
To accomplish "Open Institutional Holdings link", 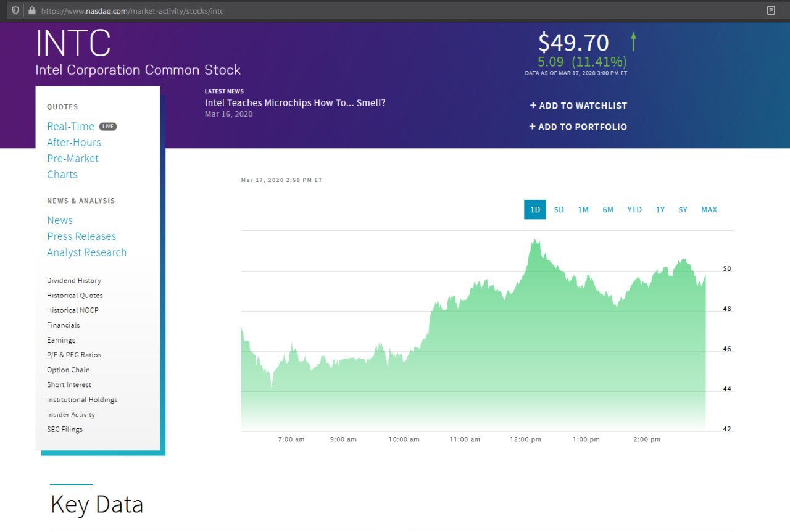I will click(x=82, y=399).
